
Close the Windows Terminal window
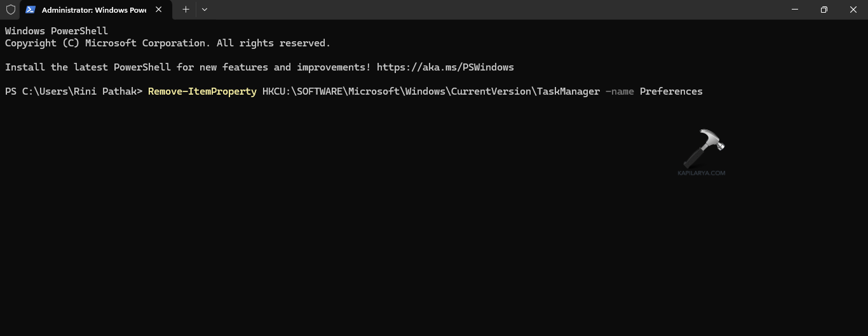(853, 10)
